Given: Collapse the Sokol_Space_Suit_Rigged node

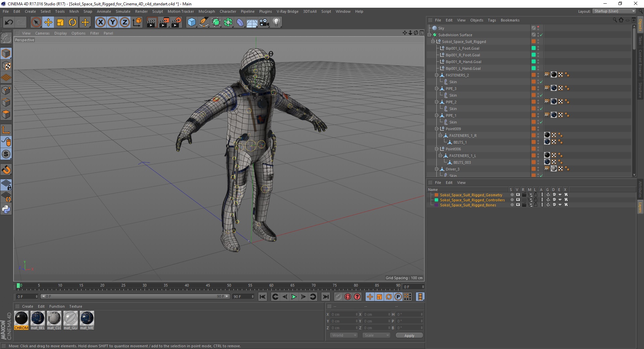Looking at the screenshot, I should [x=433, y=42].
